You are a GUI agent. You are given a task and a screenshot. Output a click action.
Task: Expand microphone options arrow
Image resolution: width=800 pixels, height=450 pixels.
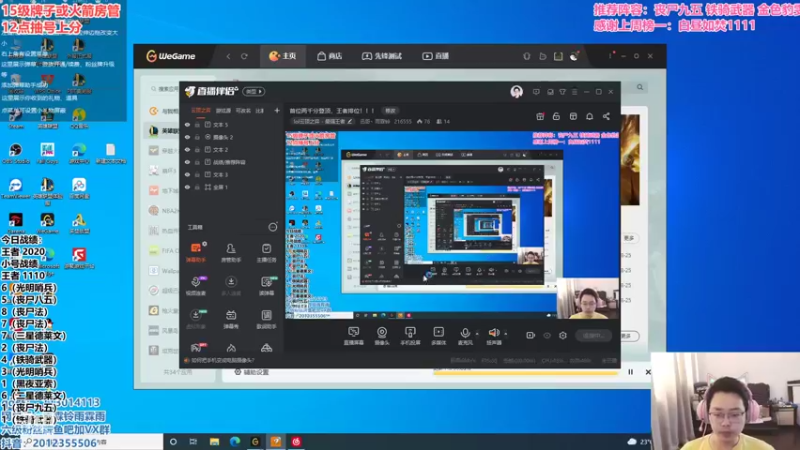pos(477,334)
